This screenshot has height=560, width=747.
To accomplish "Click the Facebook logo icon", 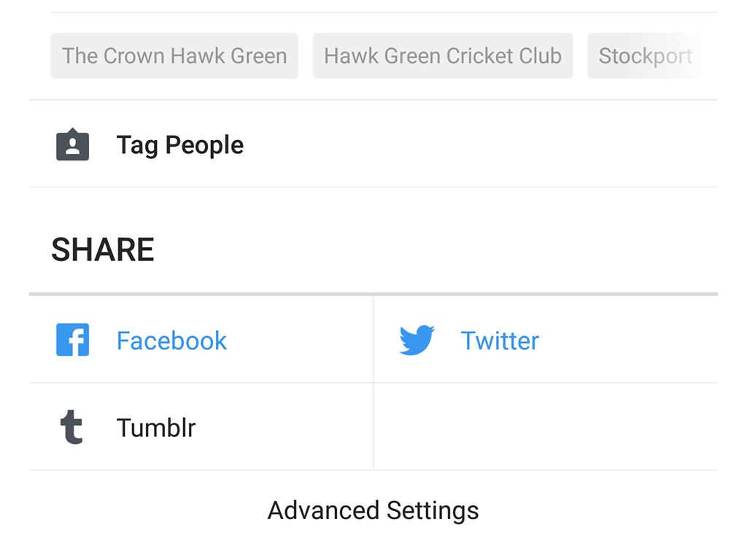I will click(x=72, y=340).
